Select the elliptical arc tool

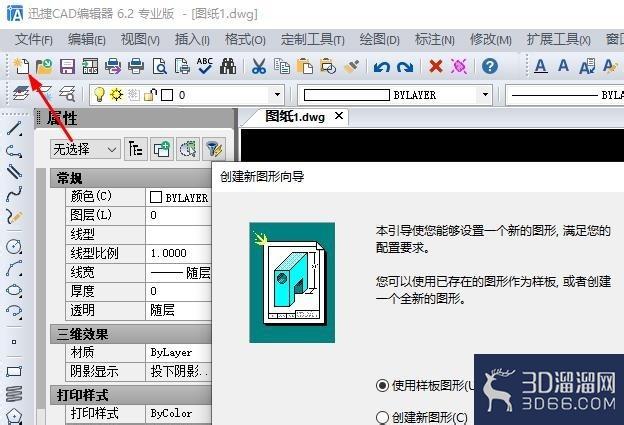(14, 311)
